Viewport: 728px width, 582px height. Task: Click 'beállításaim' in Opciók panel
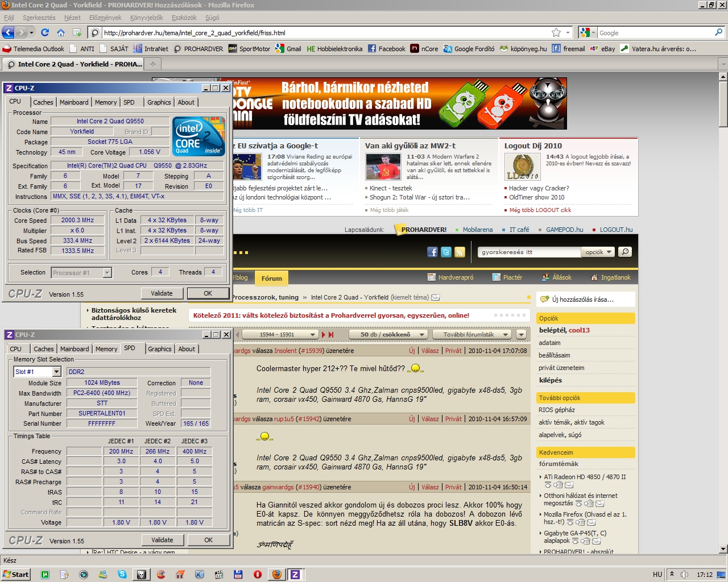tap(555, 355)
